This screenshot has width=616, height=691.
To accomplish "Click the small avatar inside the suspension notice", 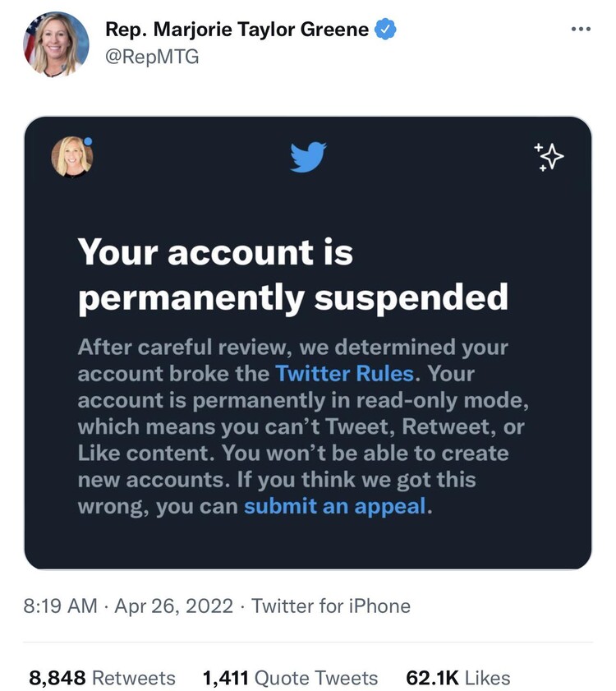I will click(x=72, y=157).
